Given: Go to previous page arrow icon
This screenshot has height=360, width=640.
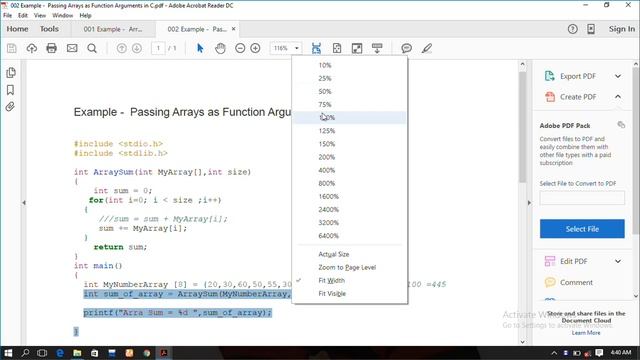Looking at the screenshot, I should (x=122, y=48).
